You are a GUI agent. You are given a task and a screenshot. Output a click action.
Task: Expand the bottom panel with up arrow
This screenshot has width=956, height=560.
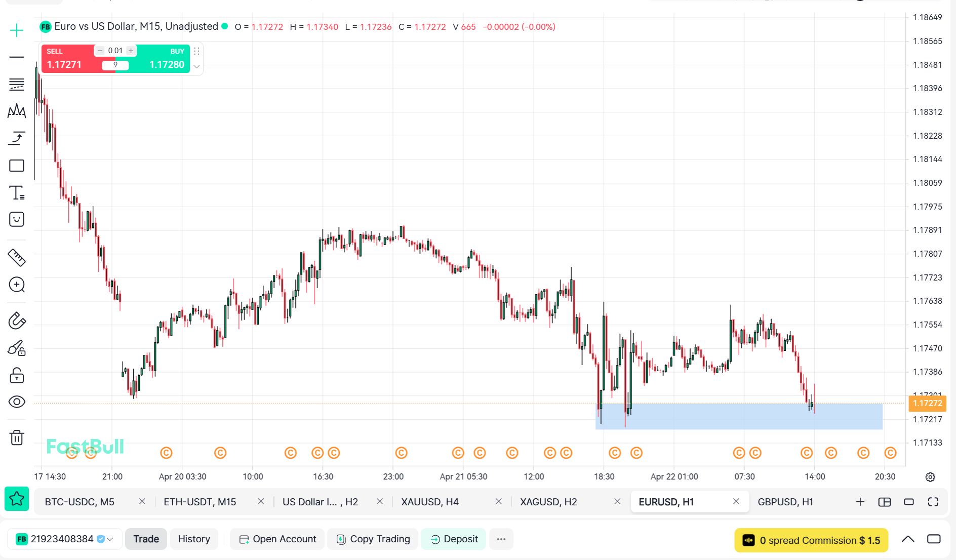pyautogui.click(x=907, y=539)
